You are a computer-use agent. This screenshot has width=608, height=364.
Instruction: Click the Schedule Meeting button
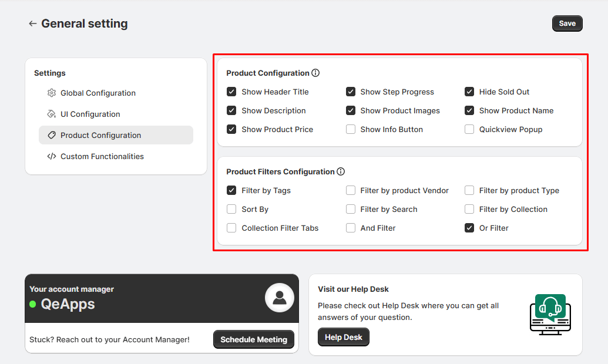coord(254,339)
